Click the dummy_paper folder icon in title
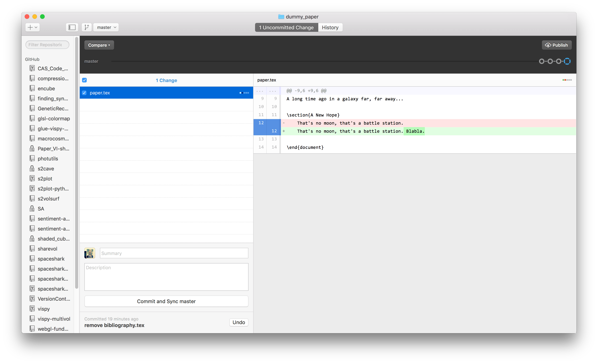The width and height of the screenshot is (598, 364). coord(281,17)
